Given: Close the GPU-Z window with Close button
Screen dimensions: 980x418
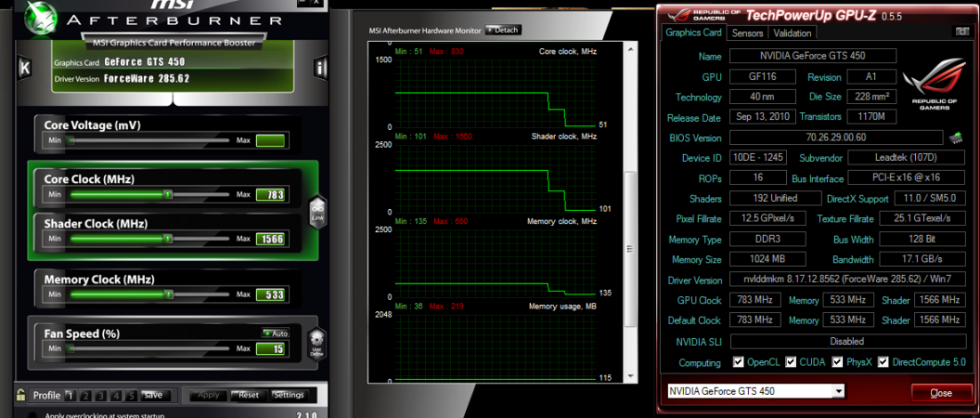Looking at the screenshot, I should [941, 393].
